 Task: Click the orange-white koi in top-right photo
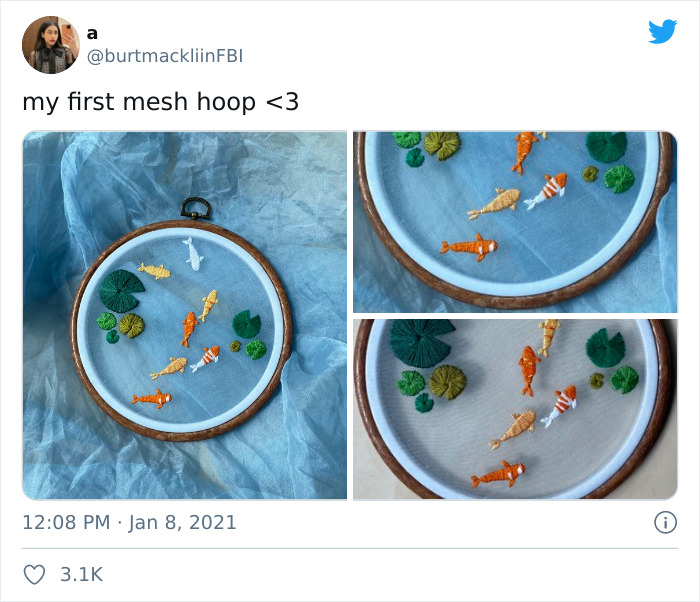[546, 190]
